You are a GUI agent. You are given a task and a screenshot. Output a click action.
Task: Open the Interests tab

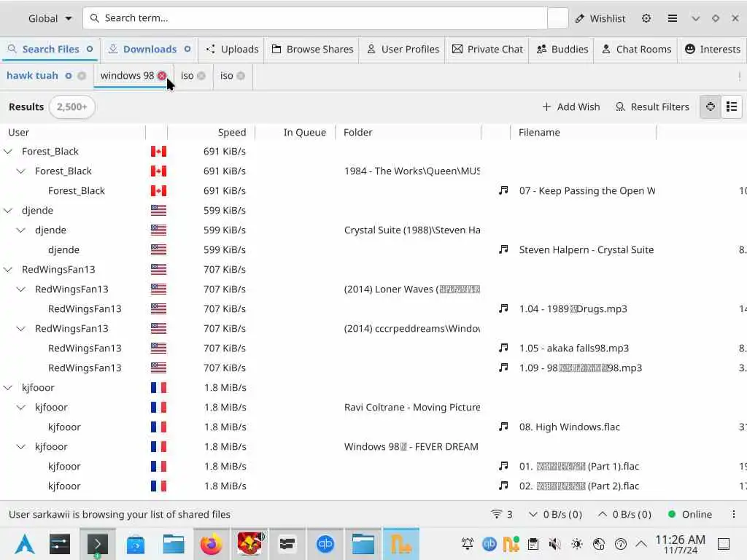click(x=712, y=49)
